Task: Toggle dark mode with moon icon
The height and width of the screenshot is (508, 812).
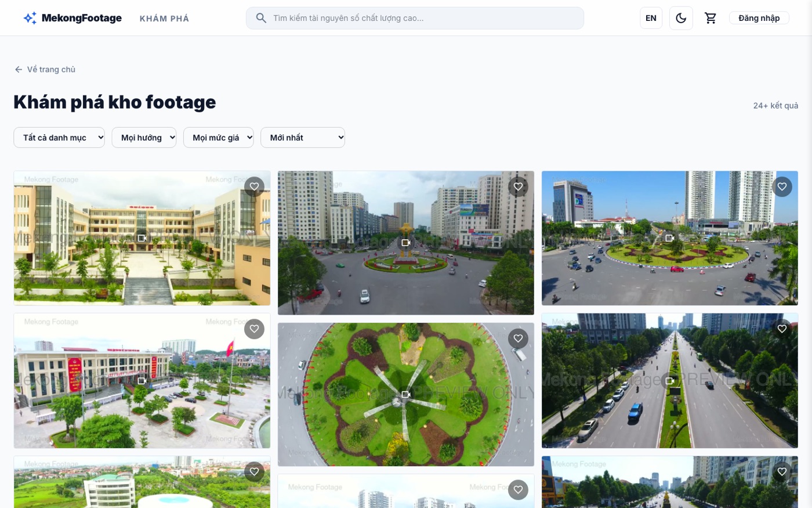Action: (x=681, y=18)
